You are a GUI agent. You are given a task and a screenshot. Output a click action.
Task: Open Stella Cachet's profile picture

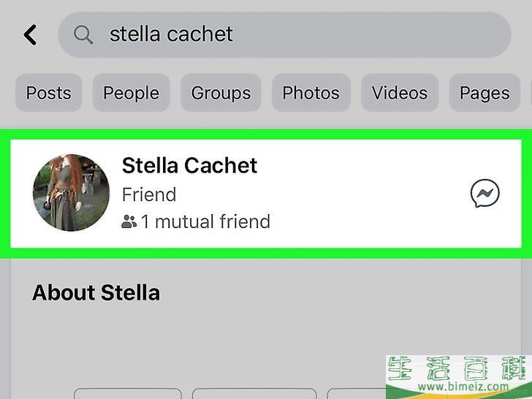tap(72, 193)
